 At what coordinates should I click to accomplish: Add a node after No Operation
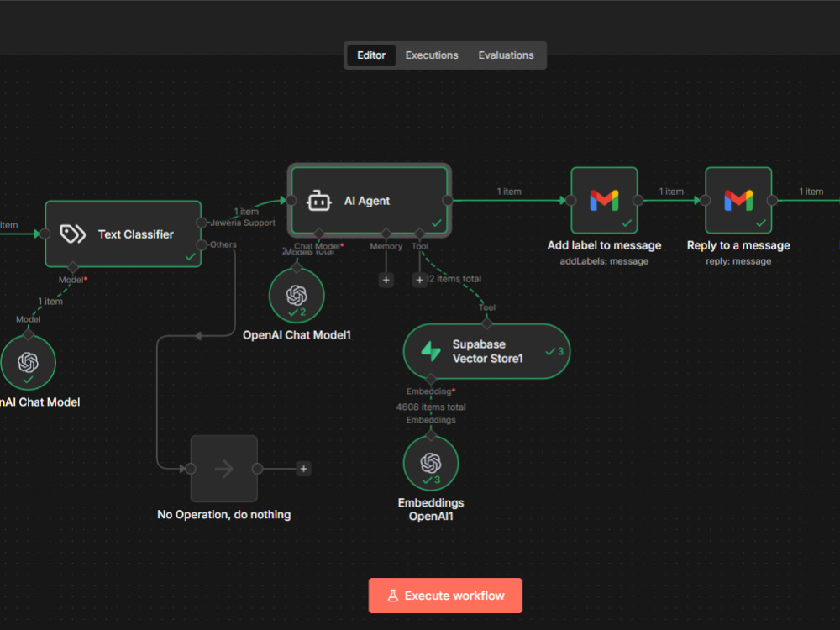tap(304, 469)
